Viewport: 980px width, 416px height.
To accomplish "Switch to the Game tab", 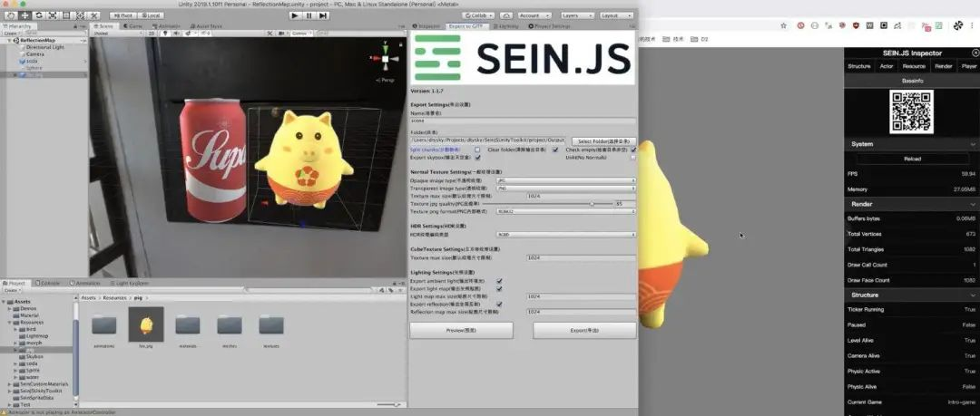I will 133,26.
